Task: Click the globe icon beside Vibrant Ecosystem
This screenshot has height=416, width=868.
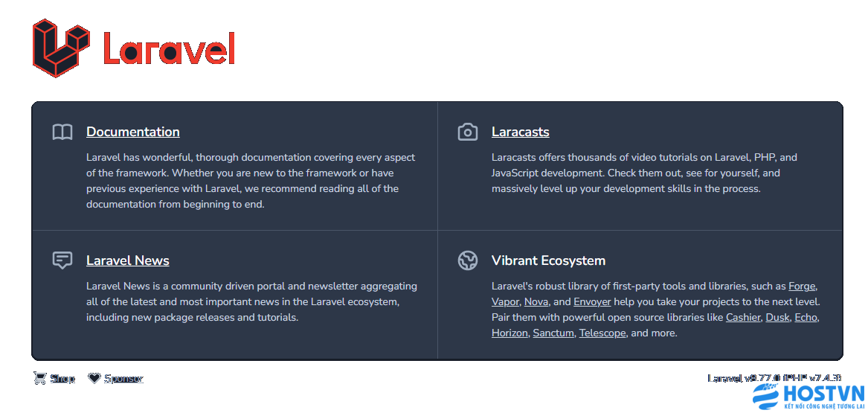Action: [468, 260]
